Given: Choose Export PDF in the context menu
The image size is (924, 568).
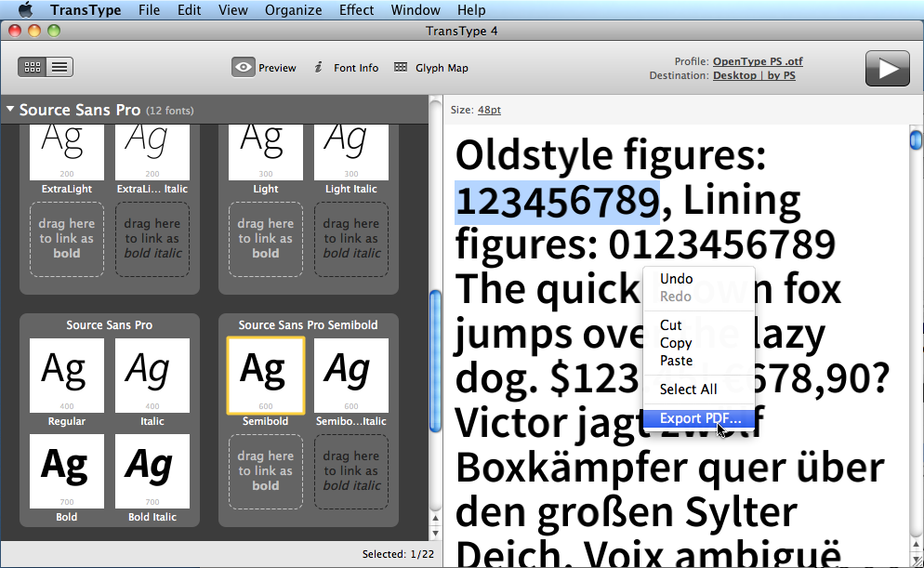Looking at the screenshot, I should coord(699,418).
